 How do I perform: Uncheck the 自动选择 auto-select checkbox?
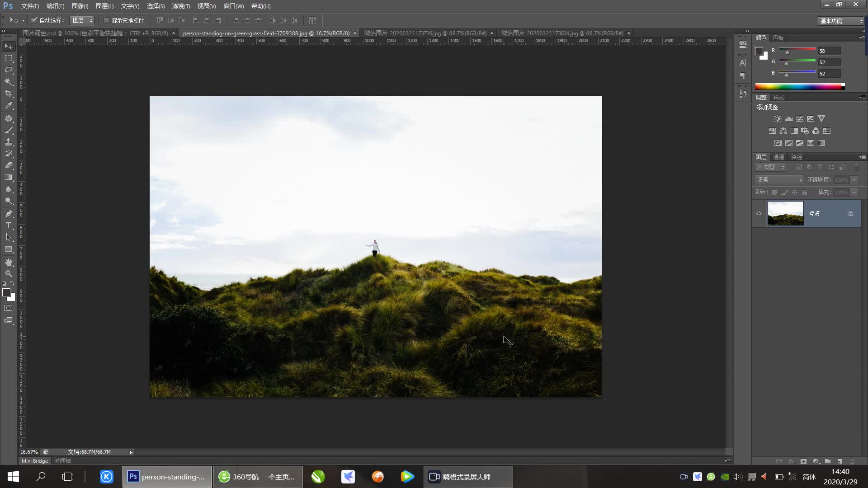(x=34, y=20)
